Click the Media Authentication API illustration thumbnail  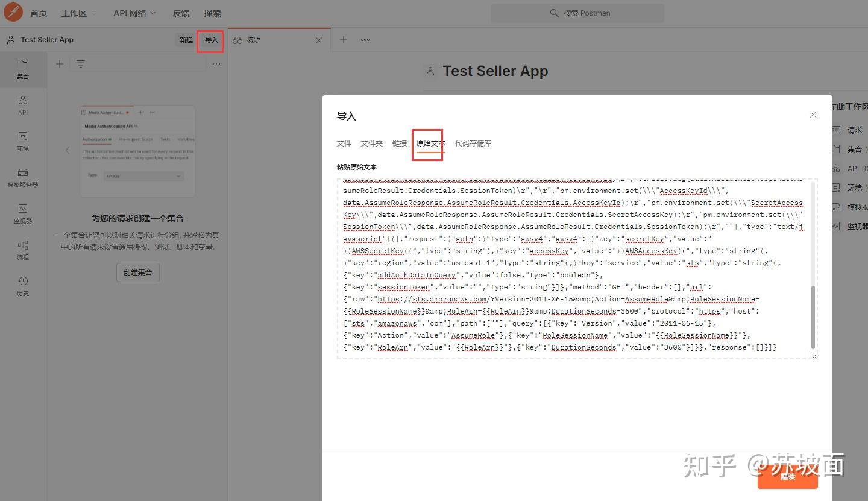[x=137, y=151]
